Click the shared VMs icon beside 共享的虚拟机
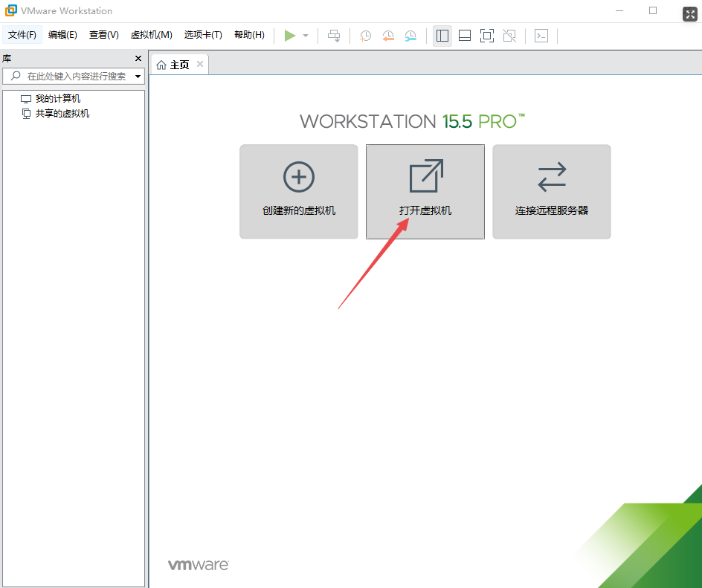The height and width of the screenshot is (588, 702). (x=27, y=114)
